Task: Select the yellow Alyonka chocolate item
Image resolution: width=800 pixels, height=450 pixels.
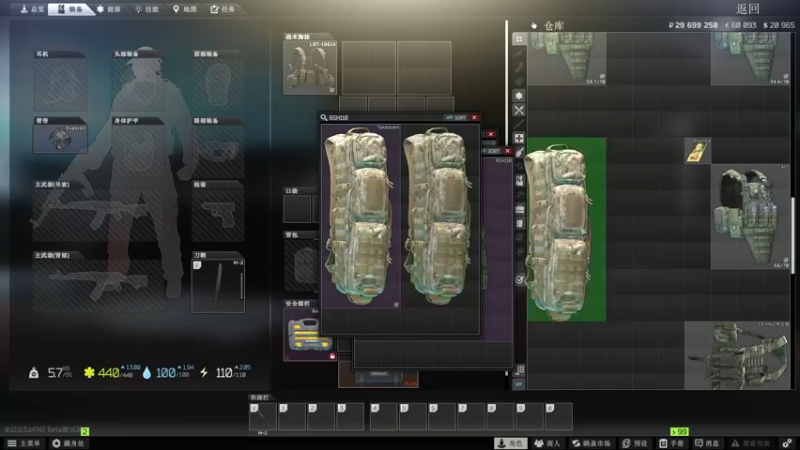Action: pyautogui.click(x=697, y=151)
